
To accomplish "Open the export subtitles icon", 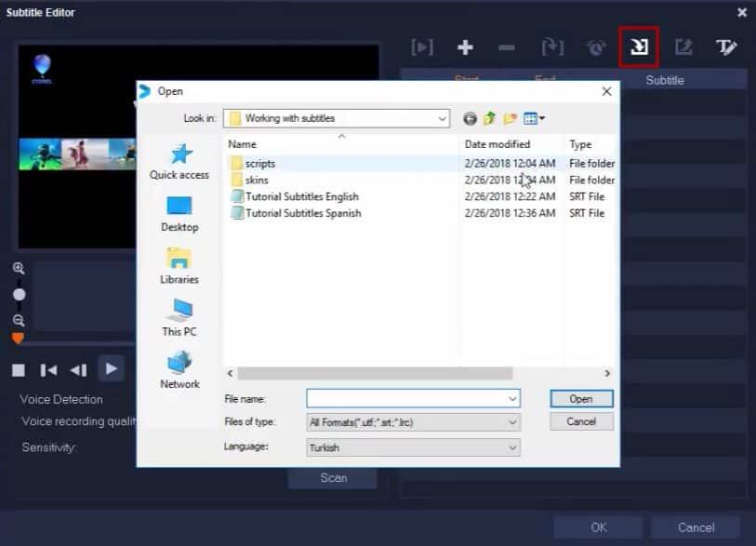I will pyautogui.click(x=682, y=47).
